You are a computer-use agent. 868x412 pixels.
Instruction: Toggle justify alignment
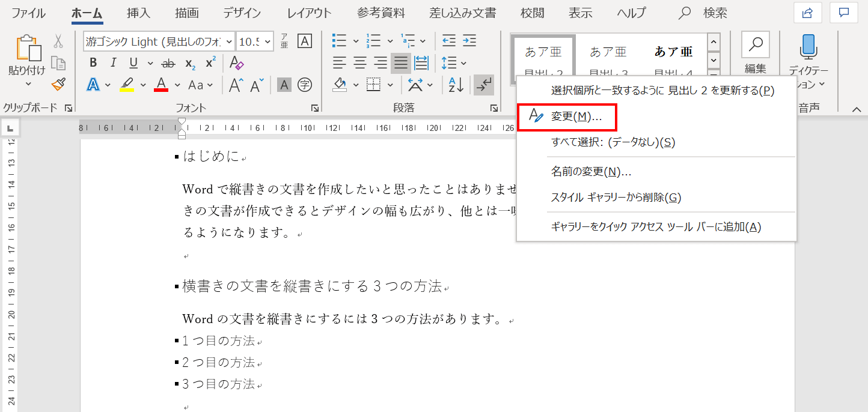pos(401,62)
